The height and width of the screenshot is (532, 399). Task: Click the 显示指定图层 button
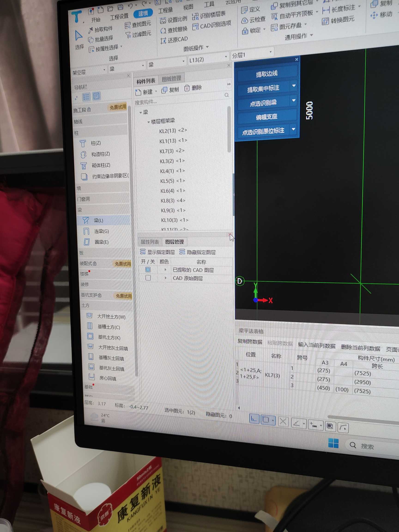157,252
